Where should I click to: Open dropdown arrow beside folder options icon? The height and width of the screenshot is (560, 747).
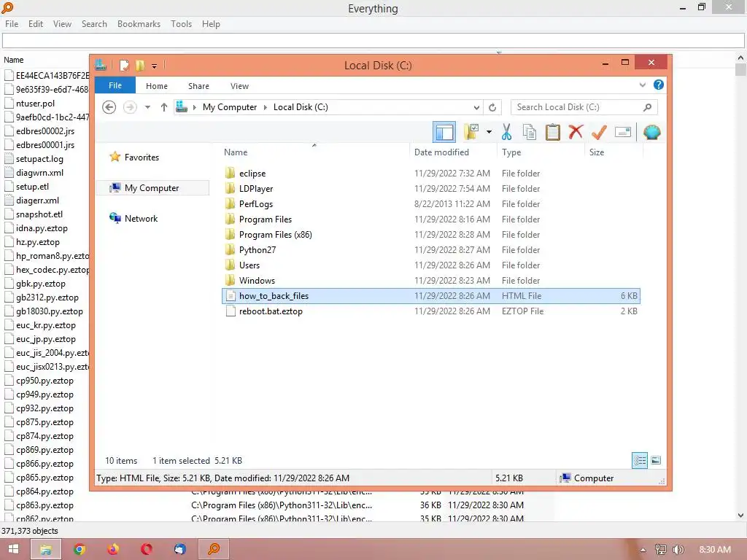489,132
